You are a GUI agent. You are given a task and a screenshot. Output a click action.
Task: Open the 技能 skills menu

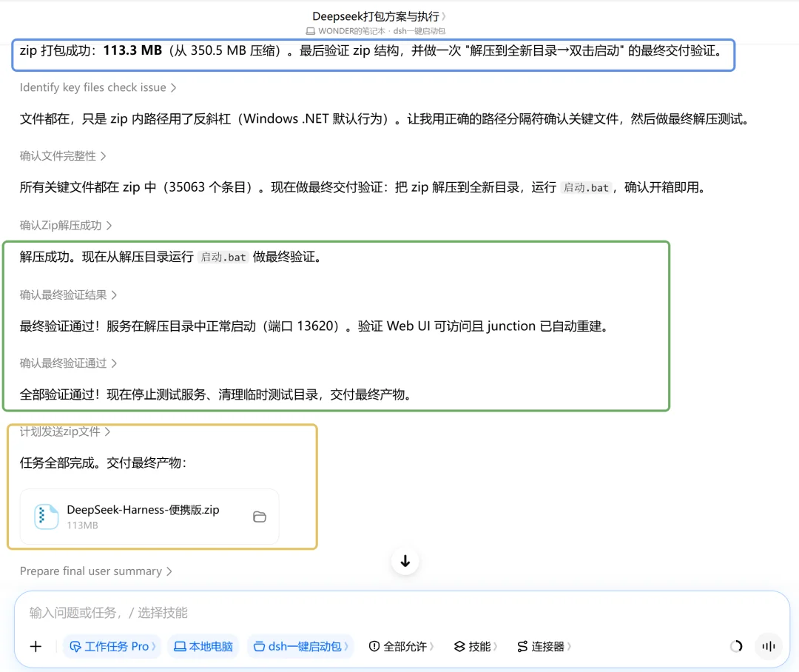[x=475, y=647]
